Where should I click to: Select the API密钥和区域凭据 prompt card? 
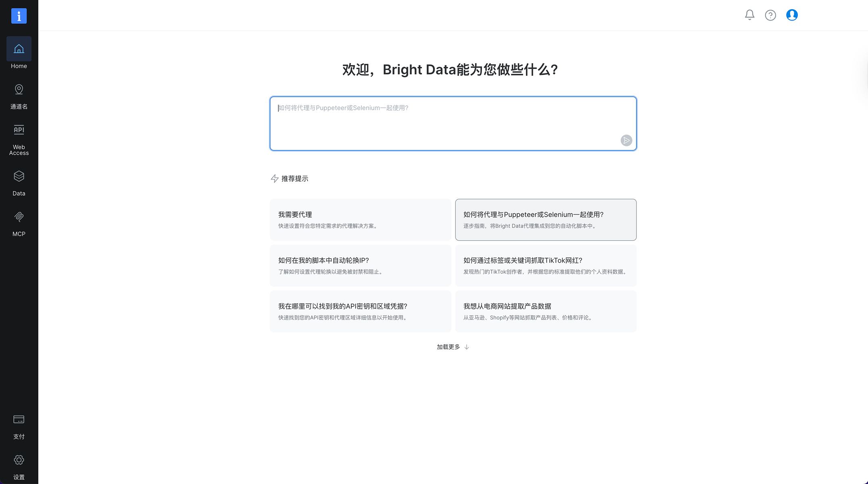point(361,311)
